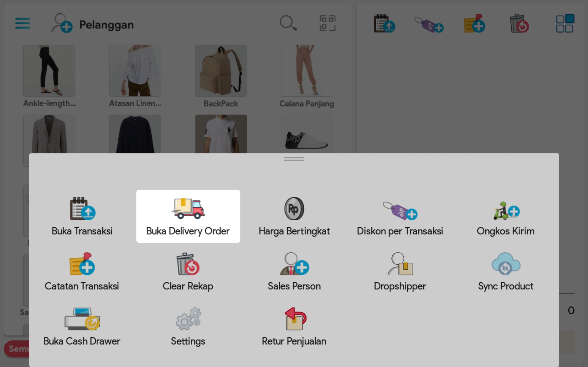The image size is (588, 367).
Task: Open the barcode scanner icon
Action: (x=327, y=23)
